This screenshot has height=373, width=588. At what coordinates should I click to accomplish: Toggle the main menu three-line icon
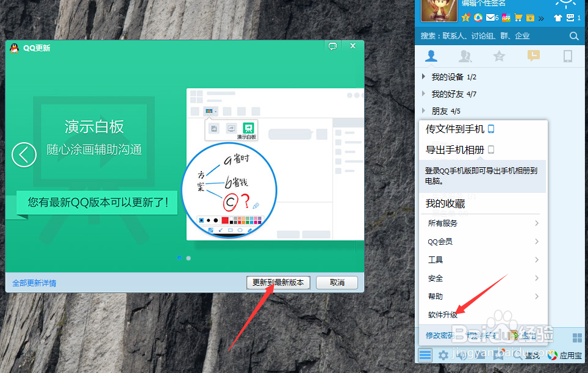coord(425,355)
